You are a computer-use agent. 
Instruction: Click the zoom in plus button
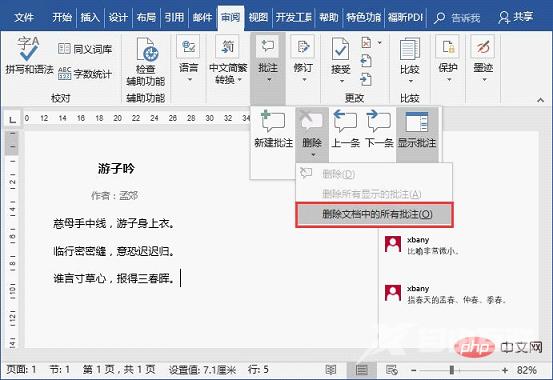[505, 370]
